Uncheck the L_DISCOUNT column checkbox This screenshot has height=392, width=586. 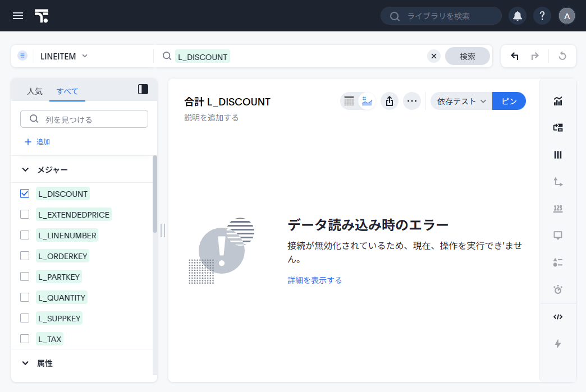pos(25,193)
